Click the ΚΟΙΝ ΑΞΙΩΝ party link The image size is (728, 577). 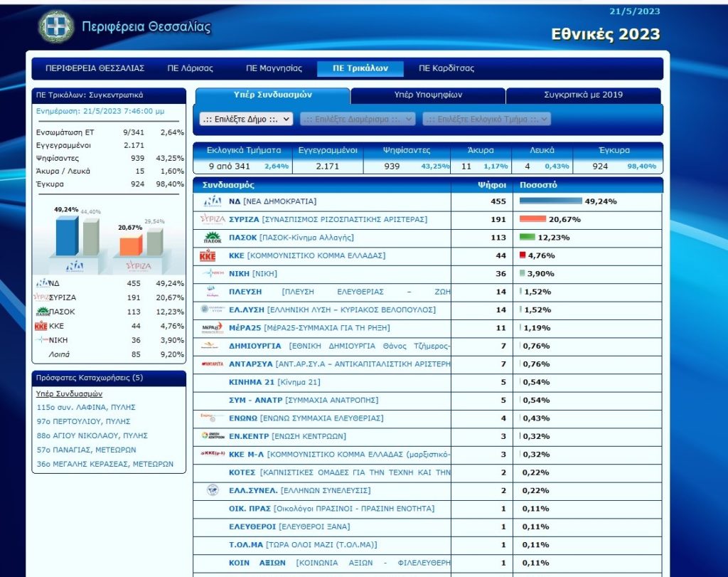click(x=339, y=563)
